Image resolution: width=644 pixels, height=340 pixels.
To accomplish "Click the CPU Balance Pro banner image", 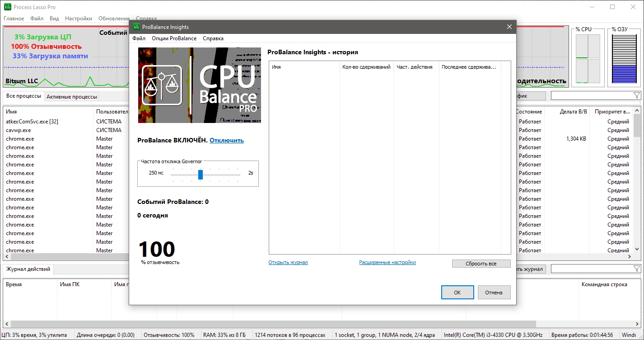I will pos(200,85).
